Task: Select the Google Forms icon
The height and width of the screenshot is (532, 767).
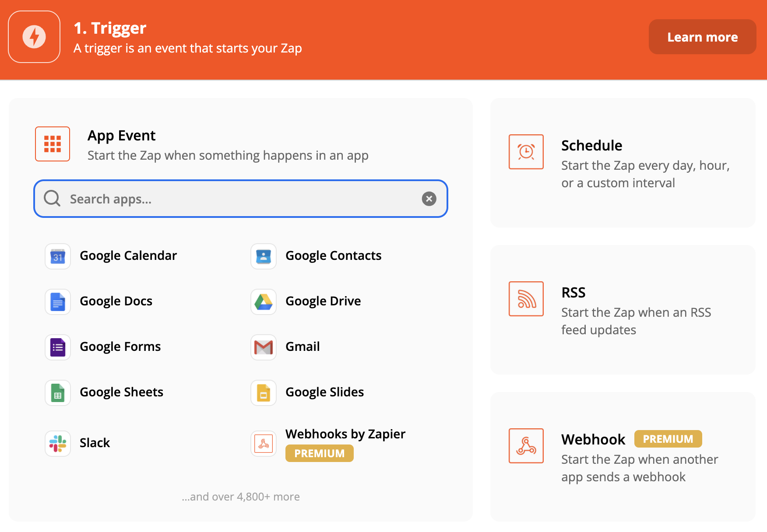Action: pyautogui.click(x=58, y=347)
